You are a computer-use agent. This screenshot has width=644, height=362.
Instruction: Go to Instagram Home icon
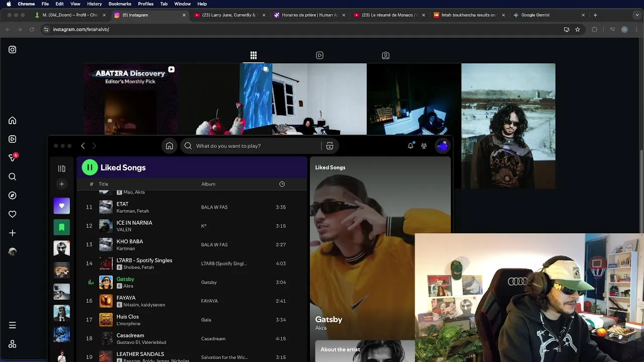point(13,121)
